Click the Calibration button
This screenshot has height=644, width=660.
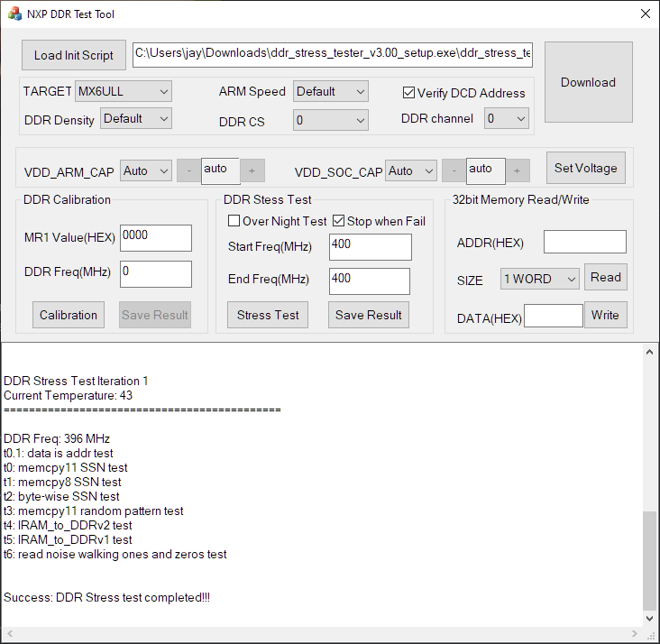coord(69,315)
